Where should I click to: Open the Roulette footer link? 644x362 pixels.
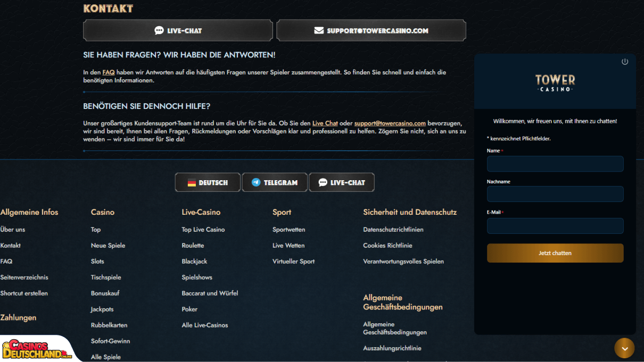(x=193, y=246)
